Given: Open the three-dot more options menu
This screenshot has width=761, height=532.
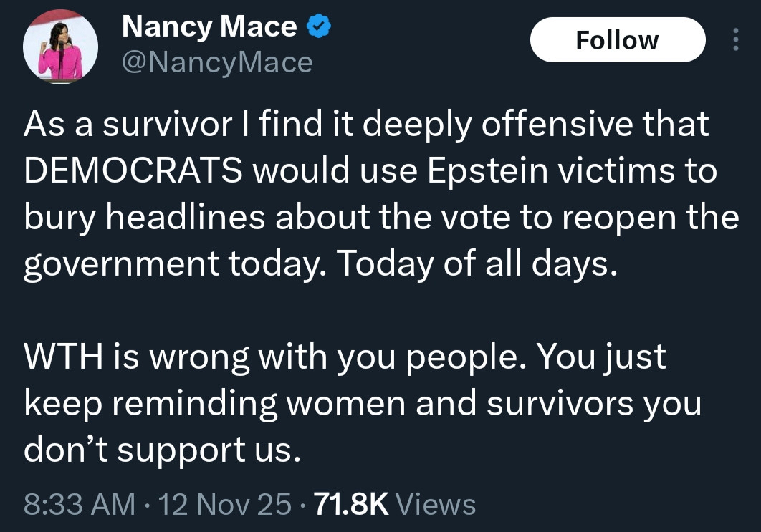Looking at the screenshot, I should click(734, 39).
